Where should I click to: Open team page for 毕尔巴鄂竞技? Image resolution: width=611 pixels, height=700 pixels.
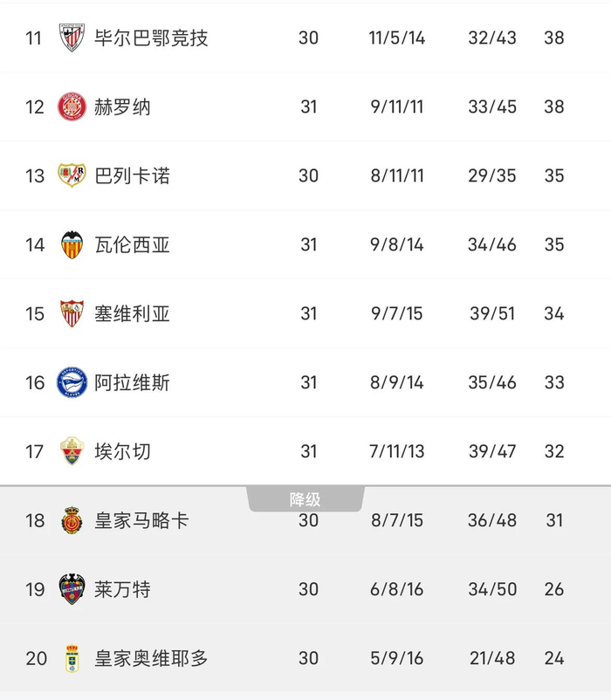click(151, 38)
